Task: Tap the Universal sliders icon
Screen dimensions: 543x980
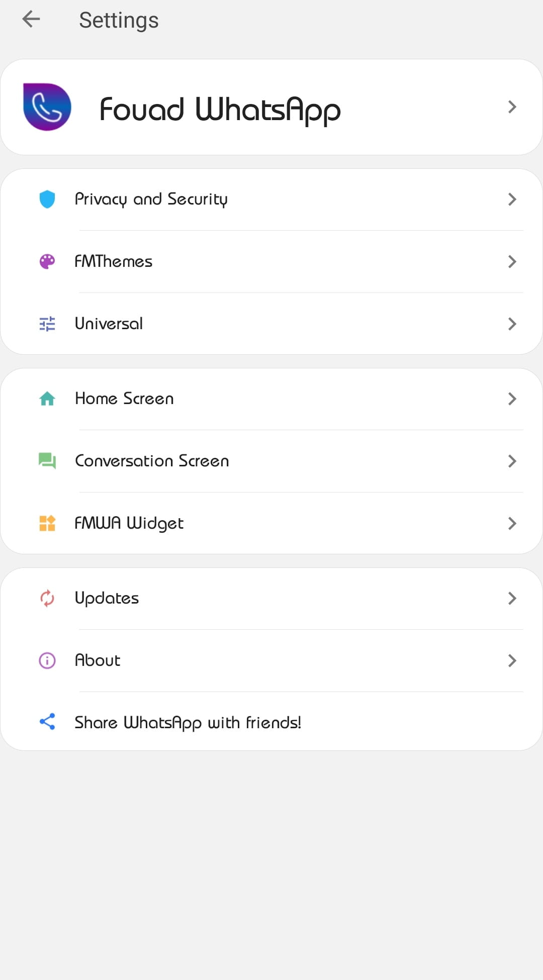Action: point(47,324)
